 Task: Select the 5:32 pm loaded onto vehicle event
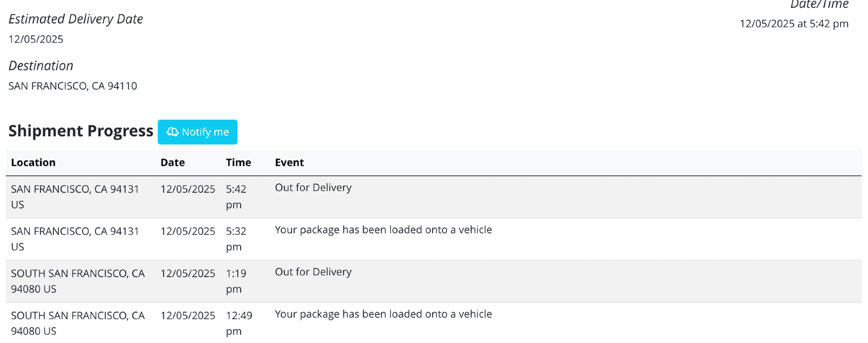click(383, 230)
